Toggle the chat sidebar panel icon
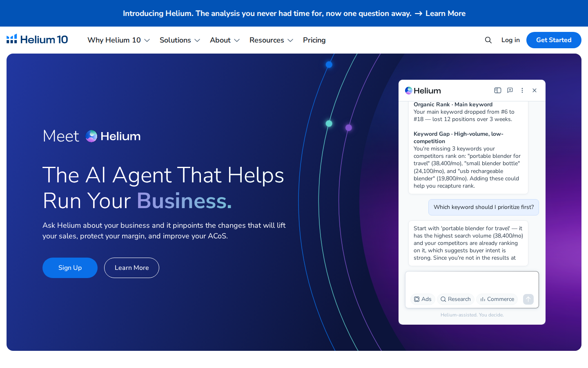588x368 pixels. pyautogui.click(x=497, y=90)
